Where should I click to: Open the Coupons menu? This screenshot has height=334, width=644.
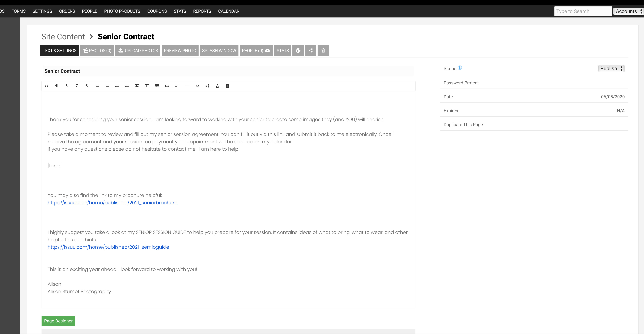[x=157, y=11]
